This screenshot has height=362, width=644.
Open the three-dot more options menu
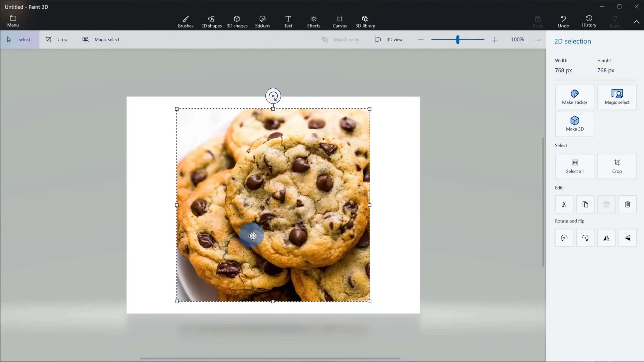(x=537, y=40)
